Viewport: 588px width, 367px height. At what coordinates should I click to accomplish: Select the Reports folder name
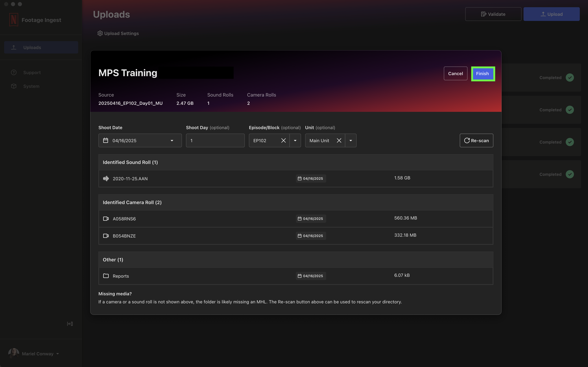click(x=121, y=276)
